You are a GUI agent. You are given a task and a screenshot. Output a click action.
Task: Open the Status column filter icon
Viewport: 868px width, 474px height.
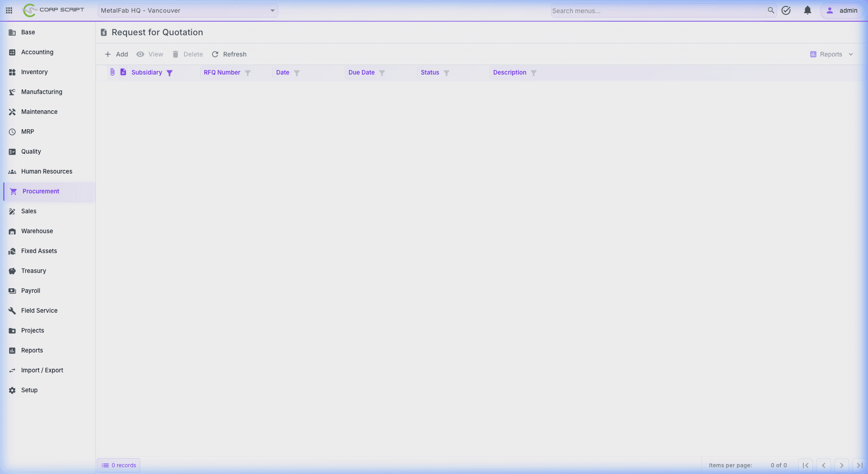coord(446,73)
